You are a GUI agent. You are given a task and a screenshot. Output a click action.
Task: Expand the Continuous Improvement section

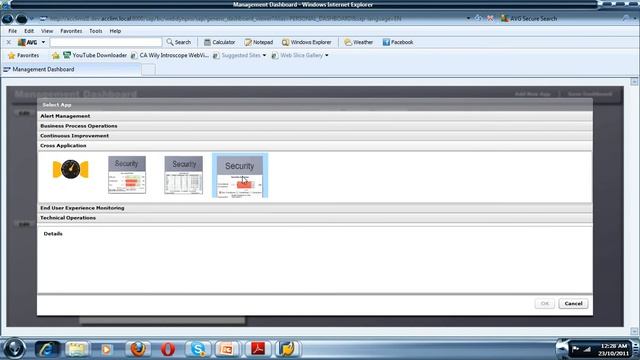coord(315,136)
